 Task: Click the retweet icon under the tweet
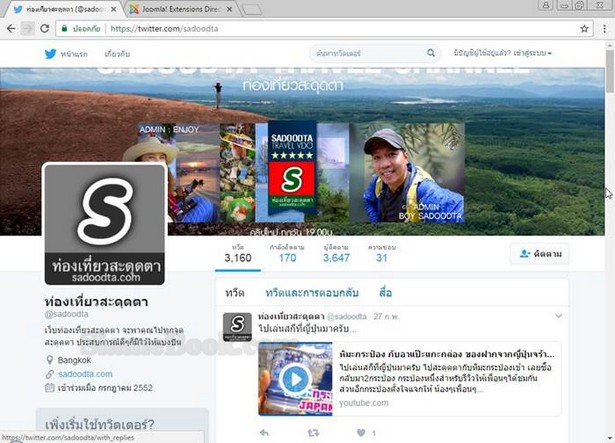(x=313, y=433)
